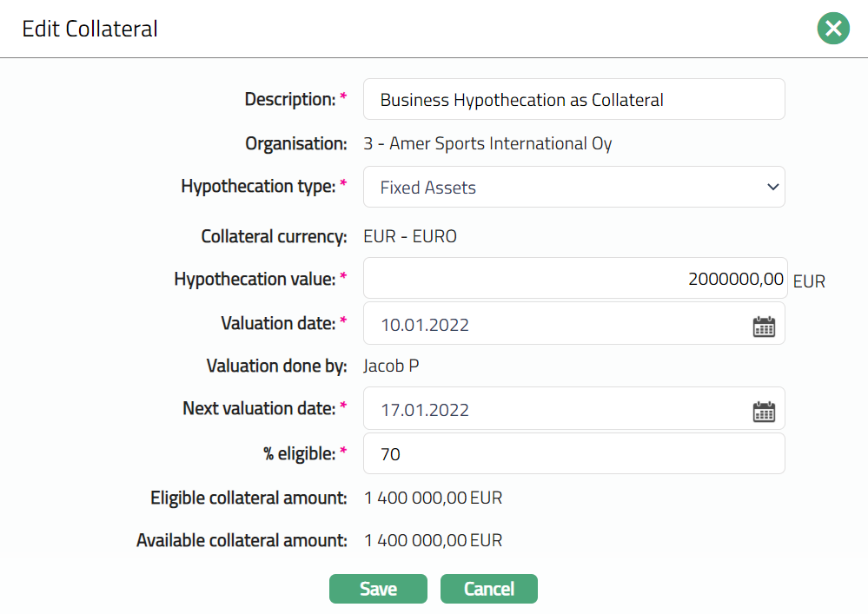Open calendar picker for Valuation date
This screenshot has height=614, width=868.
coord(763,326)
